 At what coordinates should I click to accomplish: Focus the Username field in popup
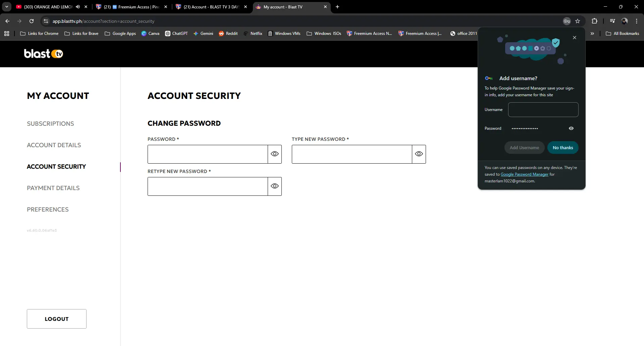pyautogui.click(x=543, y=110)
